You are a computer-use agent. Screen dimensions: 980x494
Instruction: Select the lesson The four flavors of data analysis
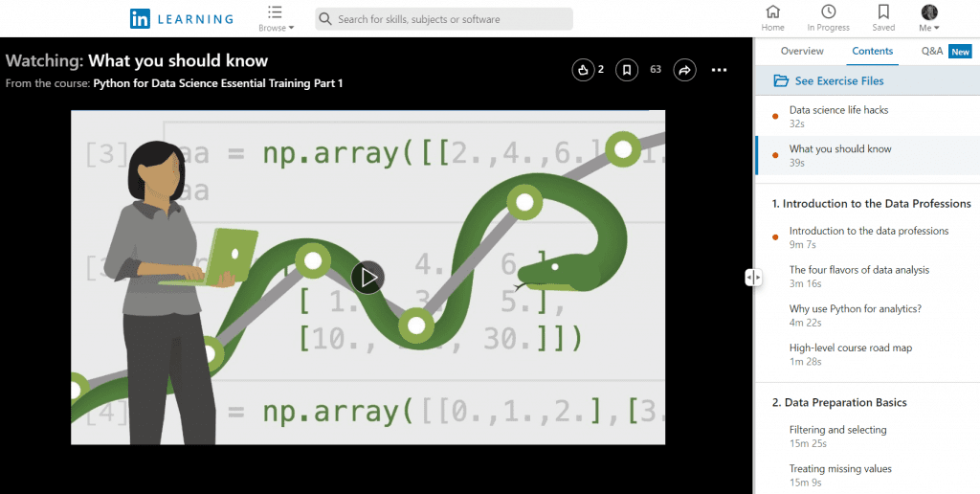[x=858, y=270]
